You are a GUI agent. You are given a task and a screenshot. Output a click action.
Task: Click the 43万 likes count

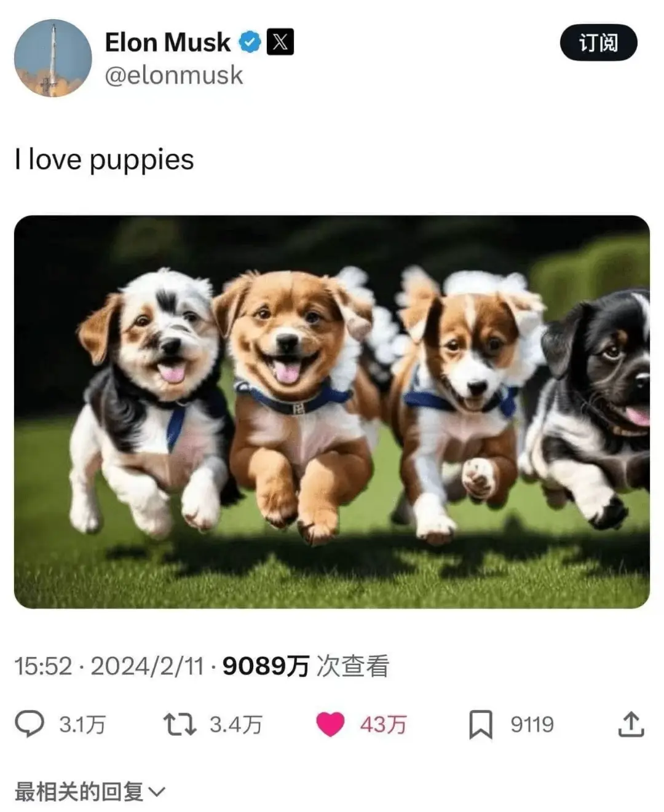[383, 725]
